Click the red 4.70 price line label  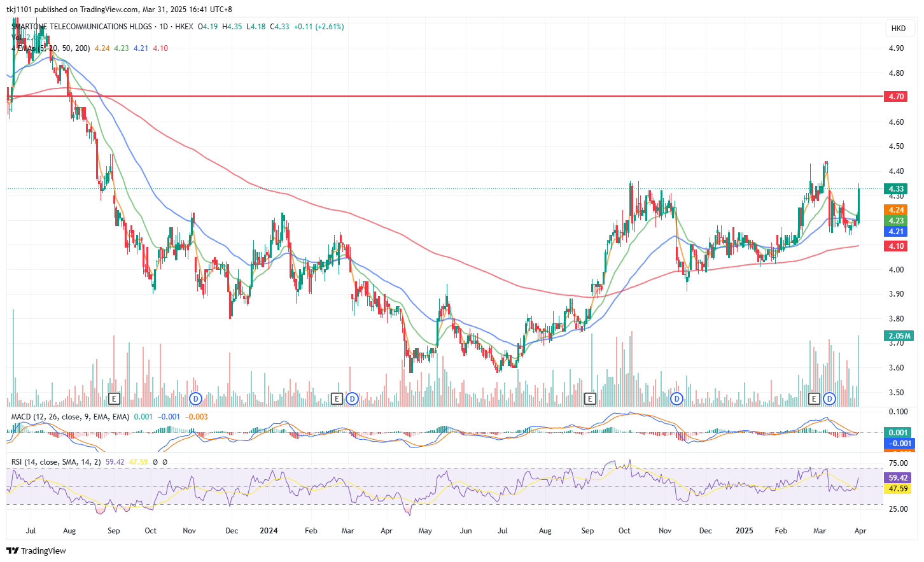click(x=897, y=97)
